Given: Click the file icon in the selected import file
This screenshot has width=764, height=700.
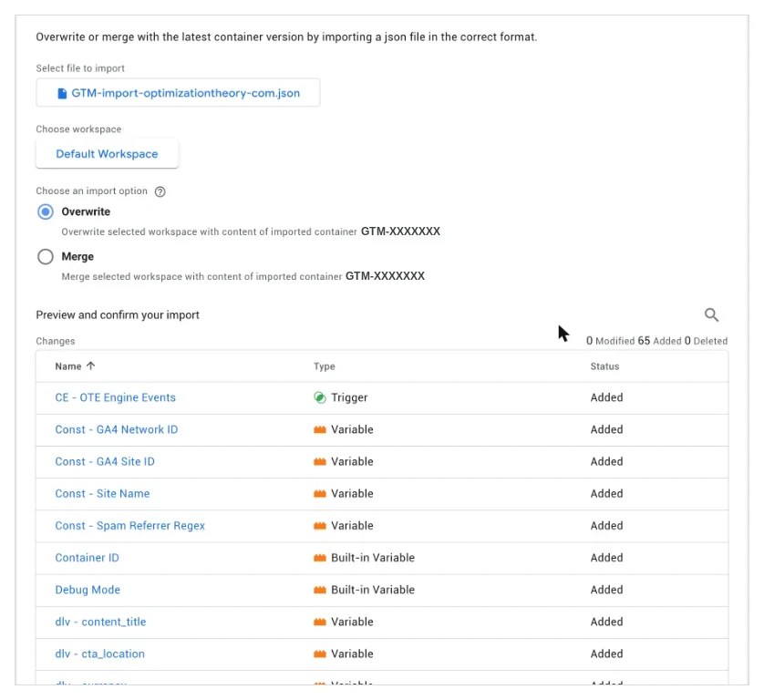Looking at the screenshot, I should pyautogui.click(x=62, y=93).
